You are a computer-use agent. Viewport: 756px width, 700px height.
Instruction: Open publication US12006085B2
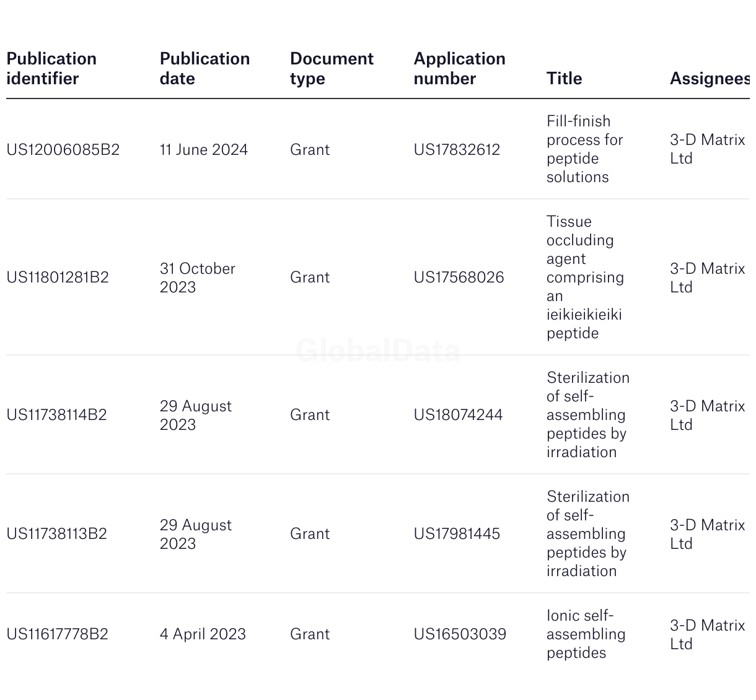pos(63,150)
